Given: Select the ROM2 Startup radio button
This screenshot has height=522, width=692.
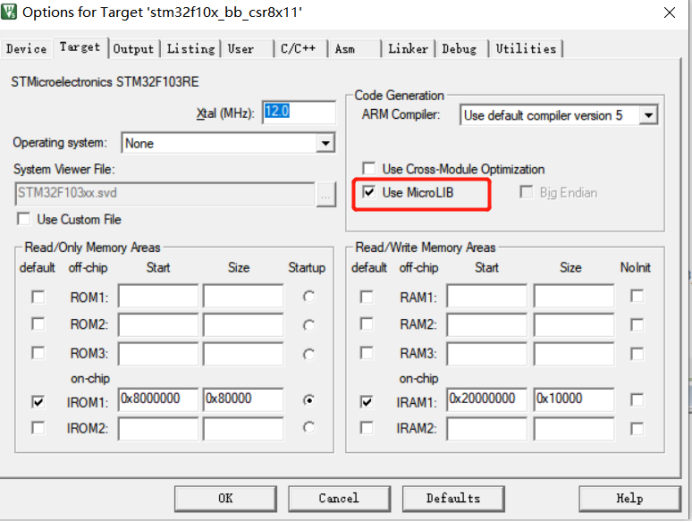Looking at the screenshot, I should pos(309,325).
